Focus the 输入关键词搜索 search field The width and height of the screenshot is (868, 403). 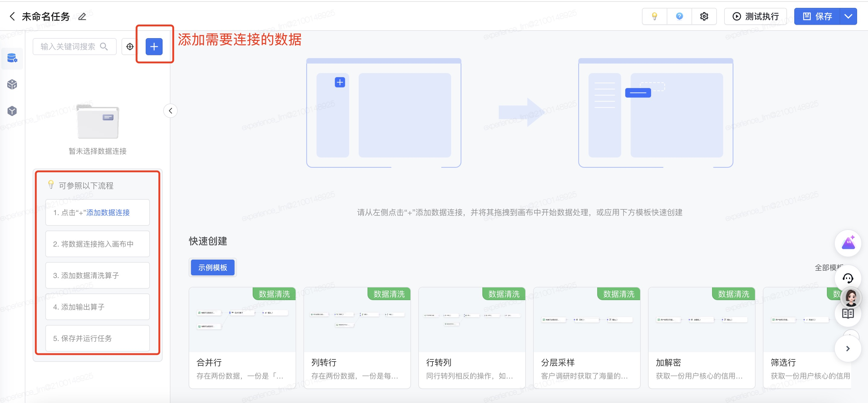coord(74,47)
